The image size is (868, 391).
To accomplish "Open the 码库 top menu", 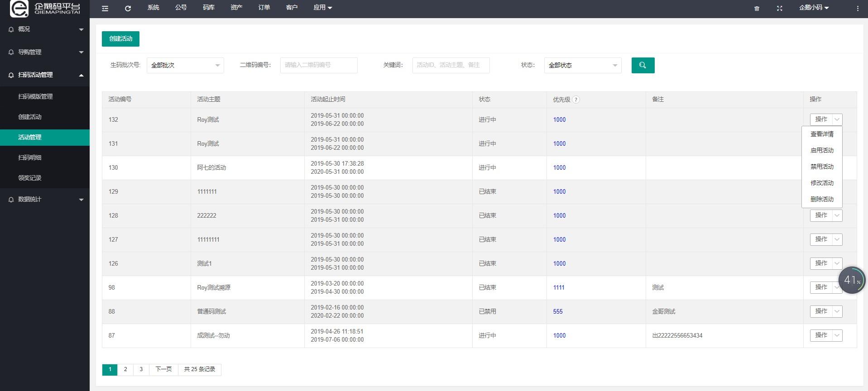I will 209,8.
